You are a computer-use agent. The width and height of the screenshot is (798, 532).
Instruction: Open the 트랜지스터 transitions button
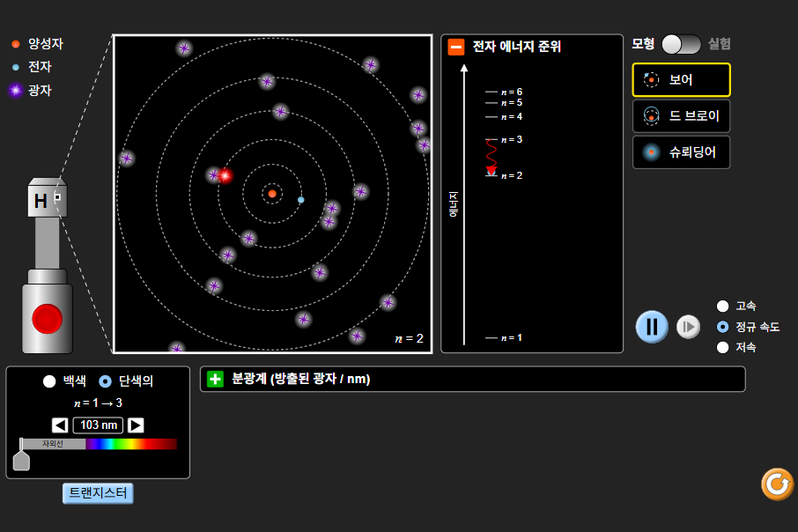pyautogui.click(x=99, y=493)
